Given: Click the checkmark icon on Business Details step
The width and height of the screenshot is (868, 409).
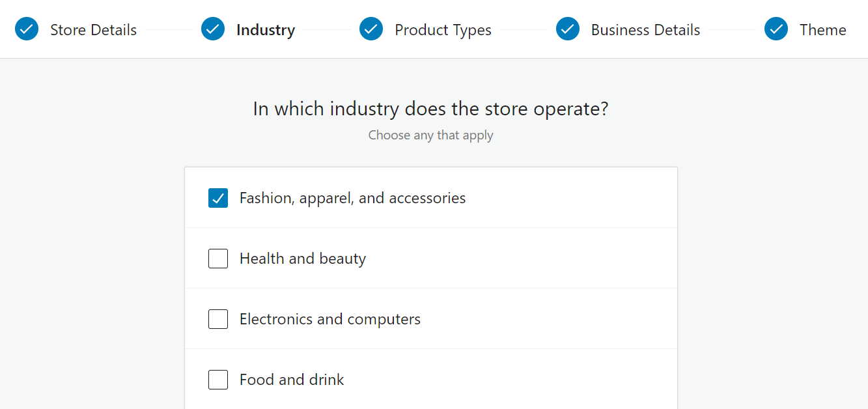Looking at the screenshot, I should coord(568,29).
